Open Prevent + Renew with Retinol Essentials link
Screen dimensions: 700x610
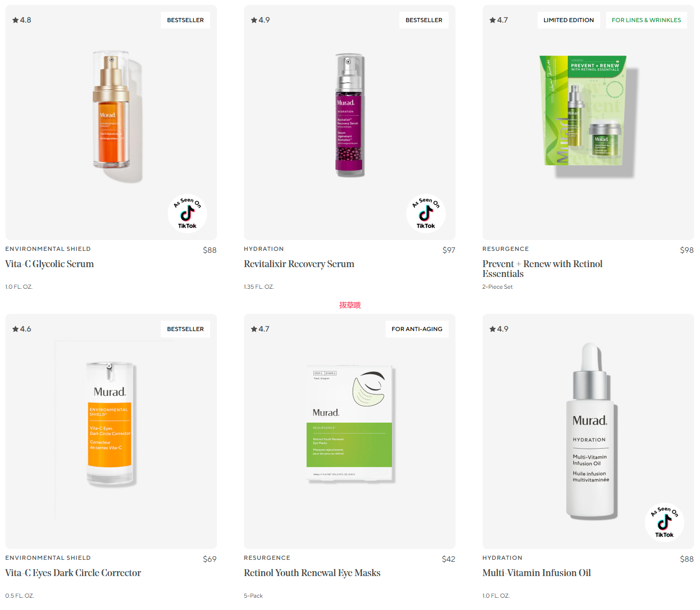tap(542, 269)
